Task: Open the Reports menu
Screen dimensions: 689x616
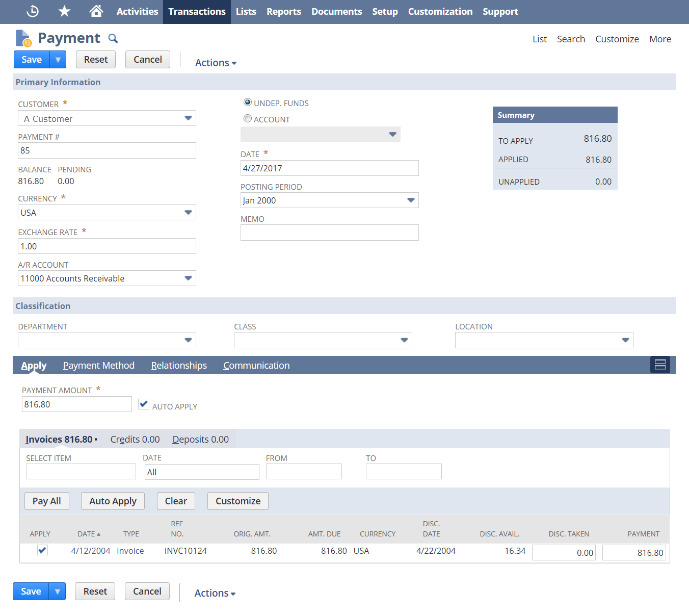Action: pyautogui.click(x=284, y=11)
